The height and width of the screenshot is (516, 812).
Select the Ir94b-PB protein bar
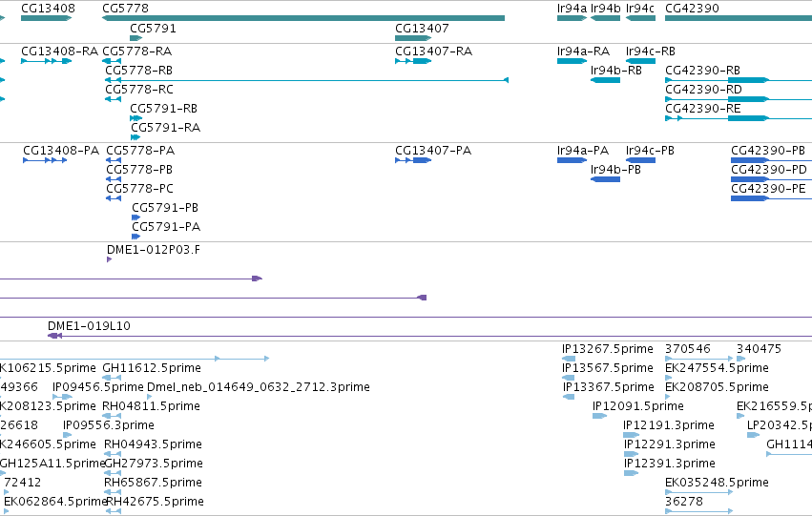click(x=605, y=179)
